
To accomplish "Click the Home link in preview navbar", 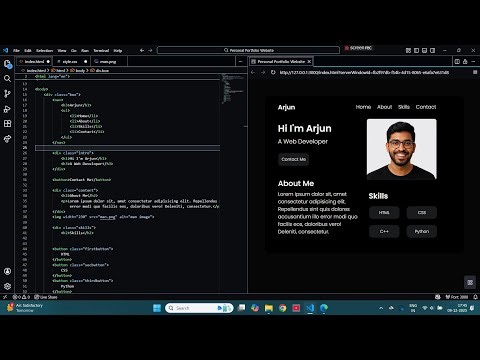I will pos(363,107).
